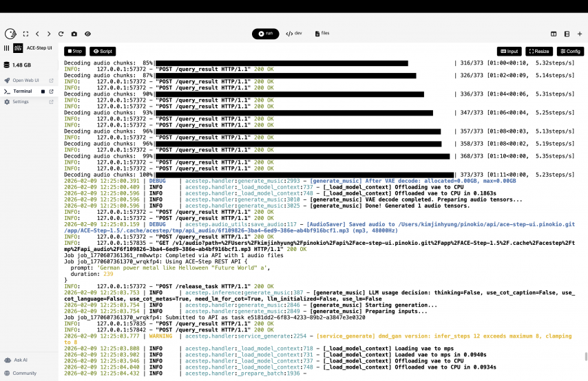Open Web UI from the sidebar
This screenshot has height=381, width=588.
point(25,80)
